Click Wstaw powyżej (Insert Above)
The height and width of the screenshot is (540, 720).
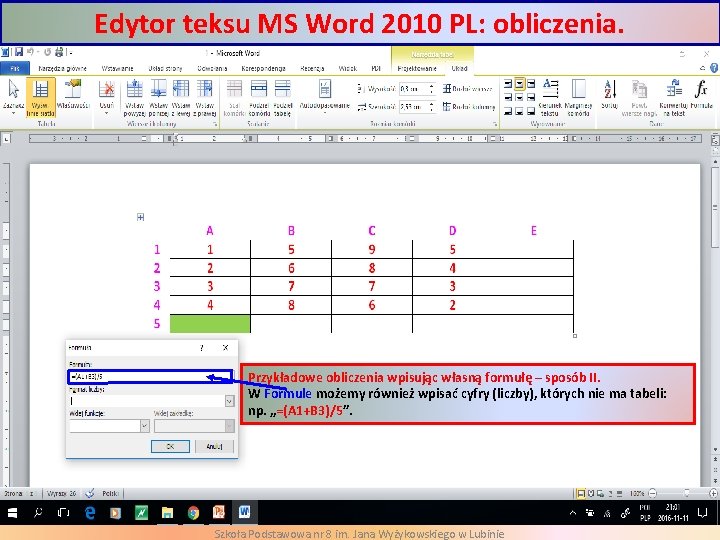135,97
